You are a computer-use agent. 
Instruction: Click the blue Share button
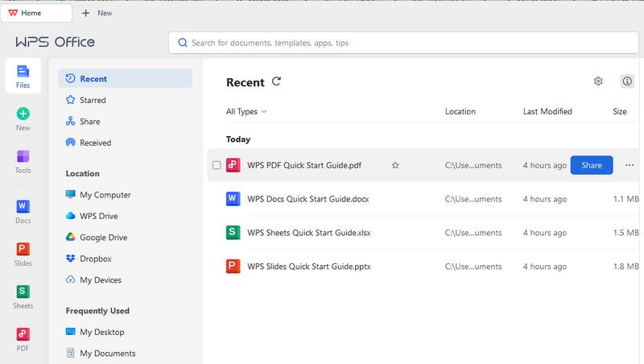click(592, 165)
